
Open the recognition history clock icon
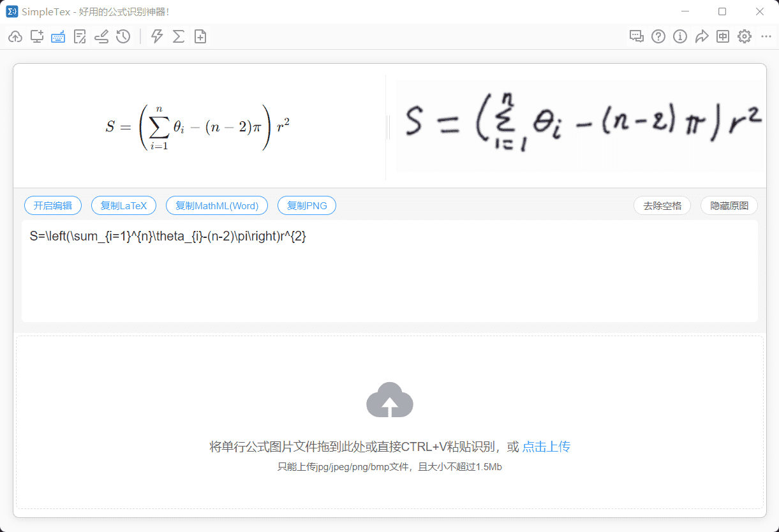coord(123,37)
